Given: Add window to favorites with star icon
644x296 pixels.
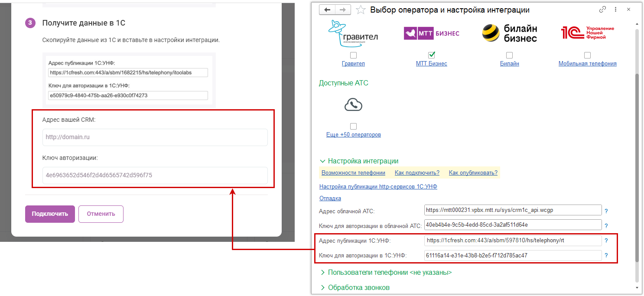Looking at the screenshot, I should tap(361, 10).
